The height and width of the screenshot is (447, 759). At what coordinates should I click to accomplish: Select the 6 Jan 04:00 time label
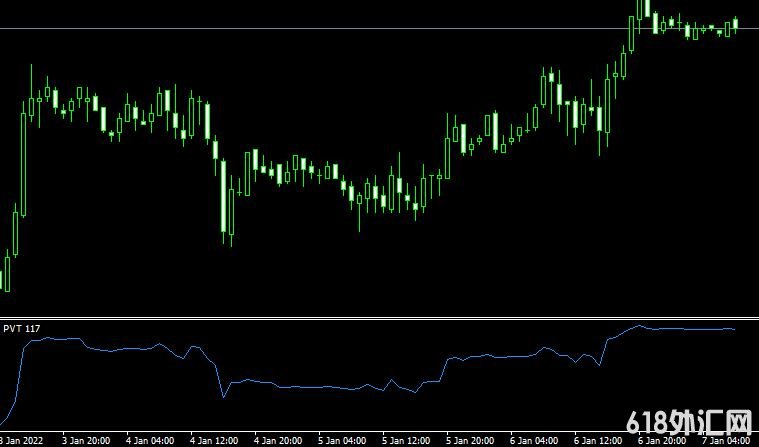click(533, 441)
